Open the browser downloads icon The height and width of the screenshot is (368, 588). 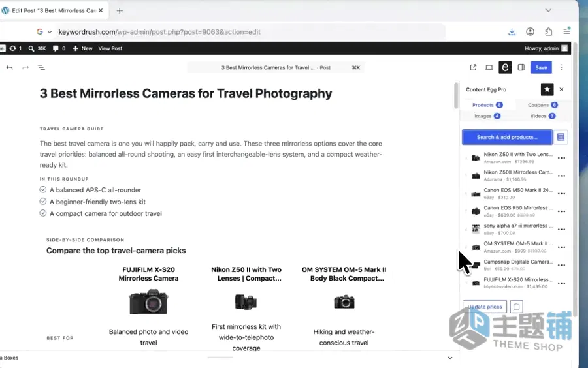tap(512, 32)
